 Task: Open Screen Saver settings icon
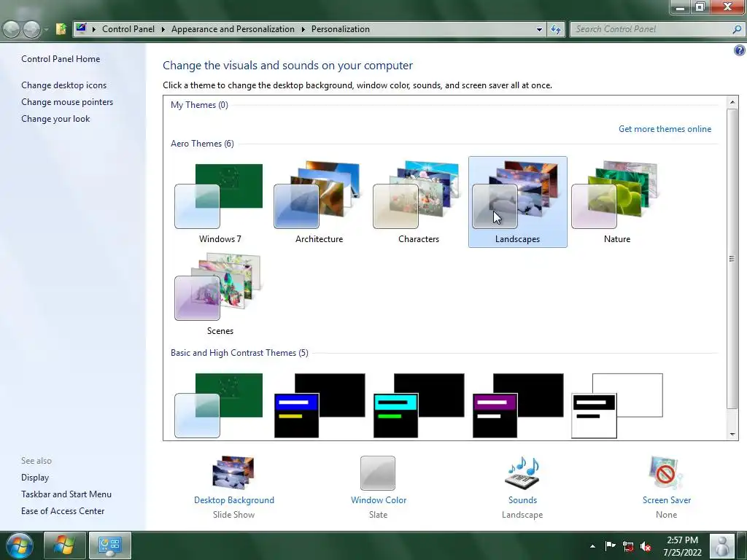(666, 472)
